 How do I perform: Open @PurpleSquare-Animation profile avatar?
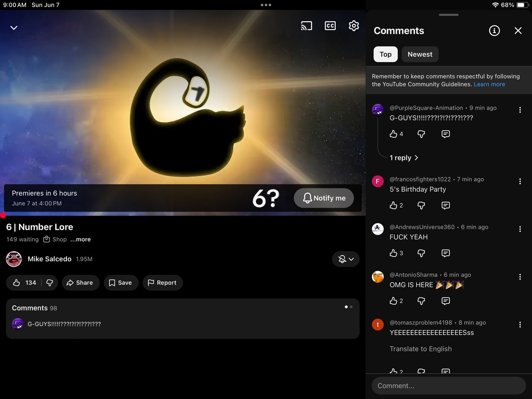point(378,110)
